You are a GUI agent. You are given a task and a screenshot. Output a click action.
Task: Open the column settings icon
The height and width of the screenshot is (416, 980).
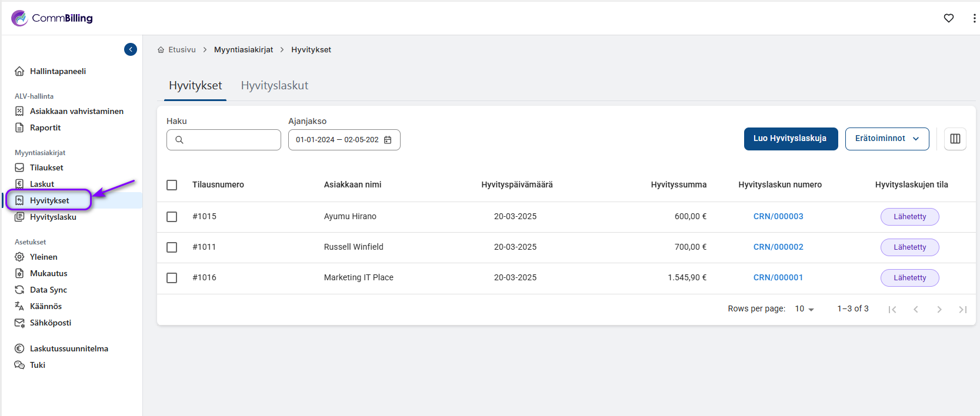click(x=955, y=139)
